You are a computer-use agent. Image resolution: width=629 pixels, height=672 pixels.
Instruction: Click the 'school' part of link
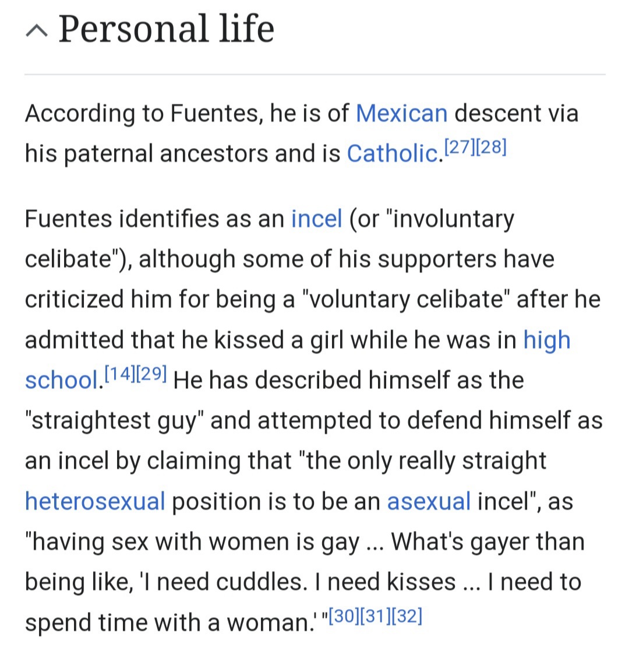61,380
